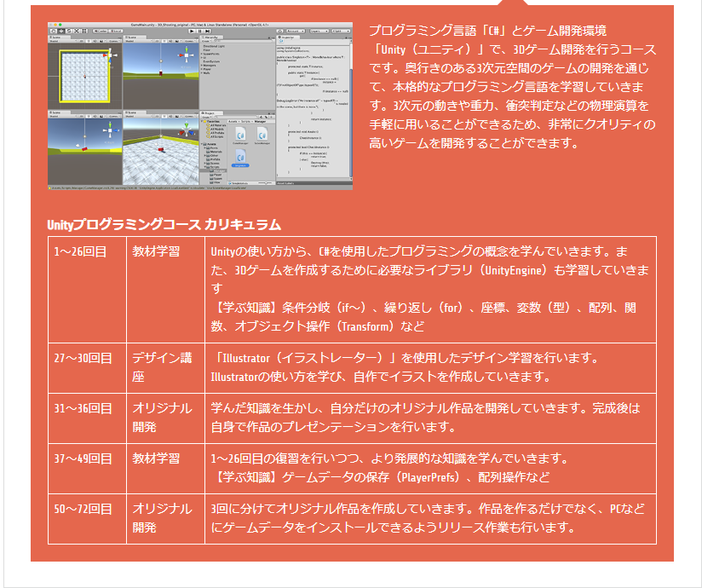This screenshot has height=588, width=702.
Task: Click the デザイン講座 table cell
Action: pos(165,368)
